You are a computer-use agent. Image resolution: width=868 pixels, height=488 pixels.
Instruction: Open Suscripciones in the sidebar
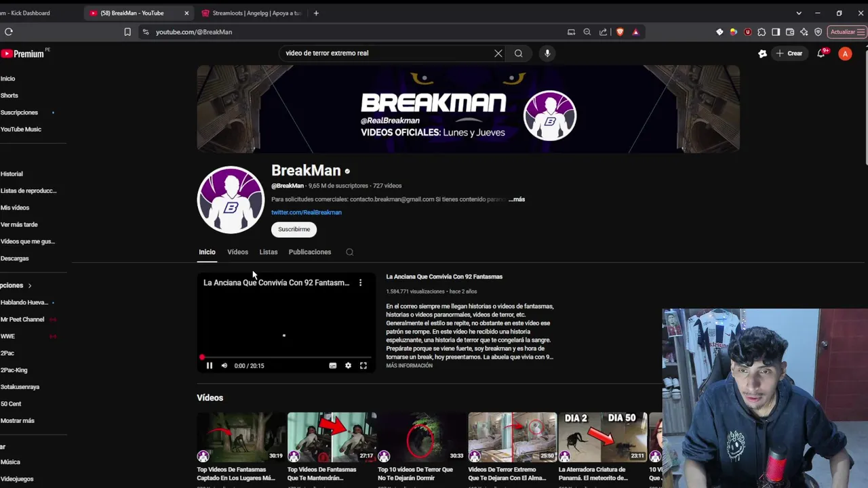[19, 113]
